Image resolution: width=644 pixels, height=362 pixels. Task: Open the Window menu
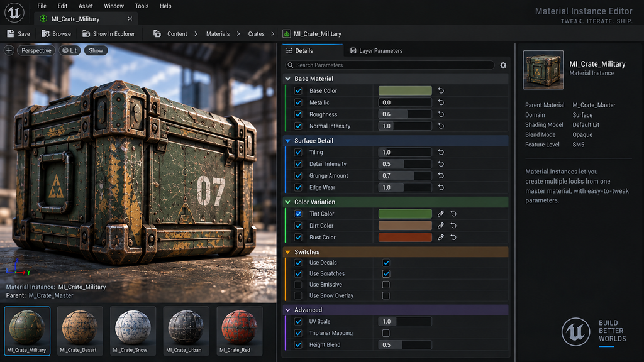(x=114, y=6)
